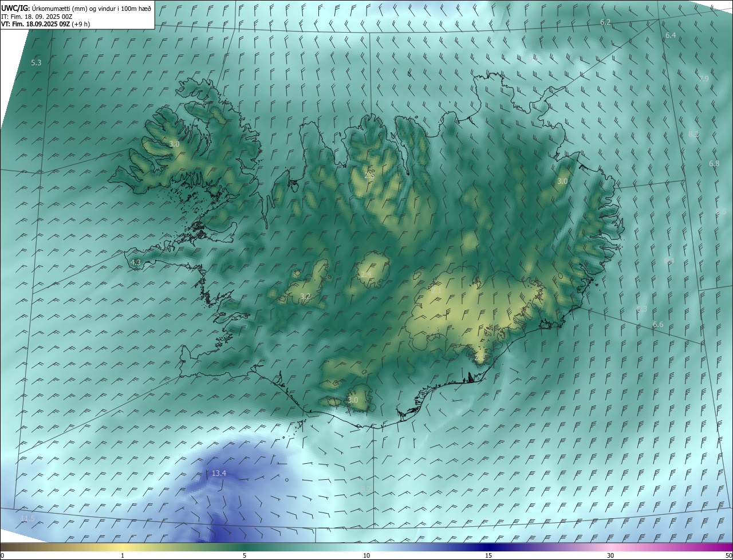Click the color scale tick labeled 50
Image resolution: width=733 pixels, height=560 pixels.
click(x=728, y=555)
